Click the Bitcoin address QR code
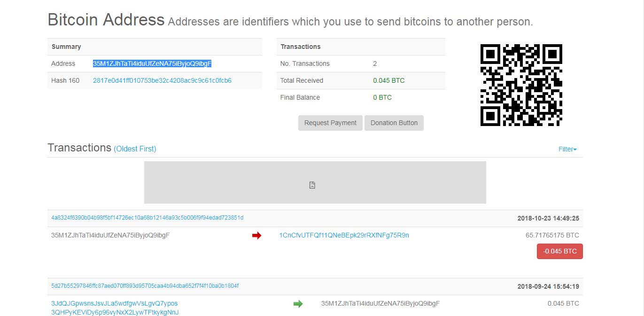The image size is (644, 316). [521, 85]
